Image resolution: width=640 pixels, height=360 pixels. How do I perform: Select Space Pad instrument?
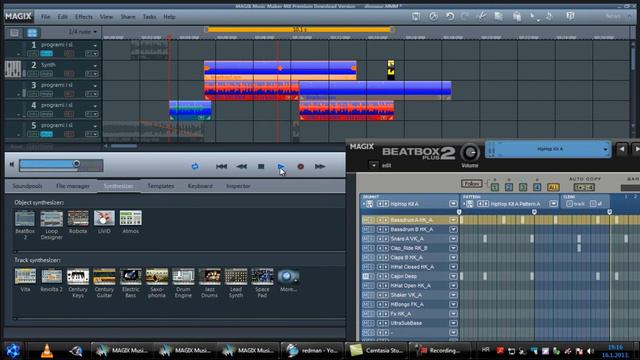[x=262, y=276]
